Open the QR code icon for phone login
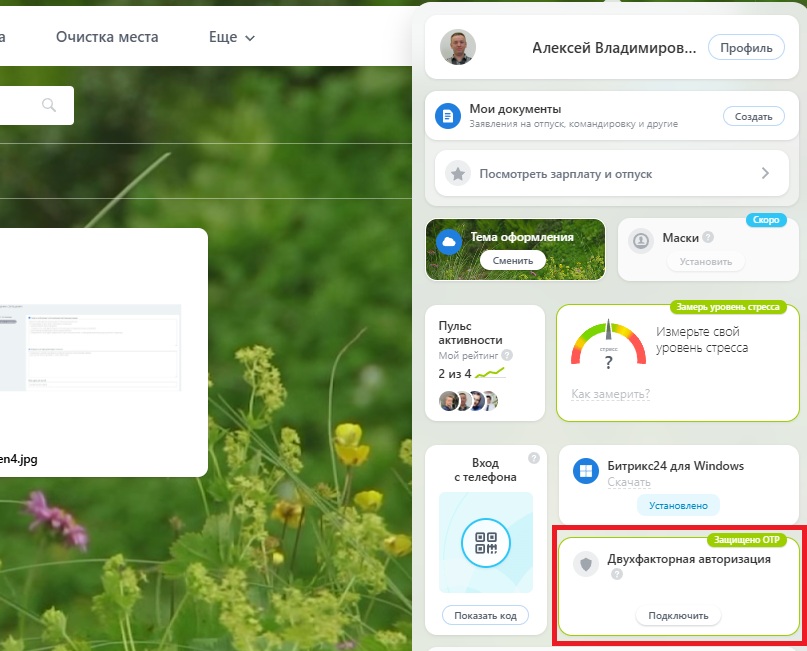The height and width of the screenshot is (651, 807). [486, 543]
